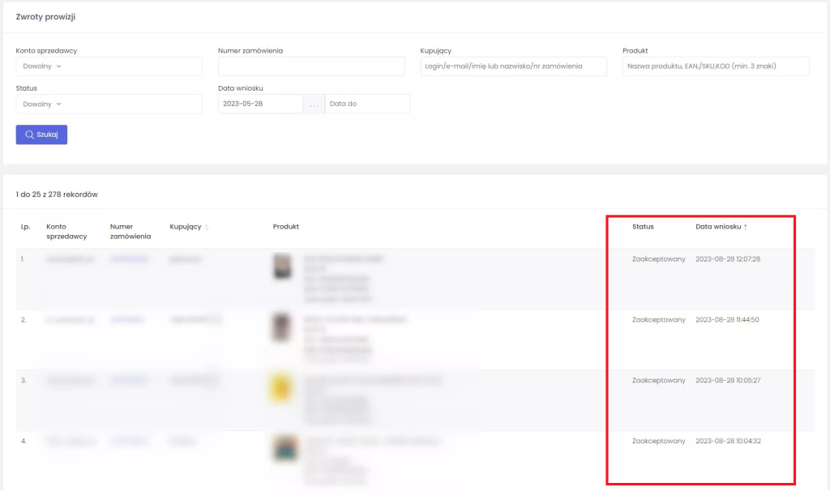Click product thumbnail in row 2
Image resolution: width=830 pixels, height=504 pixels.
pos(281,327)
